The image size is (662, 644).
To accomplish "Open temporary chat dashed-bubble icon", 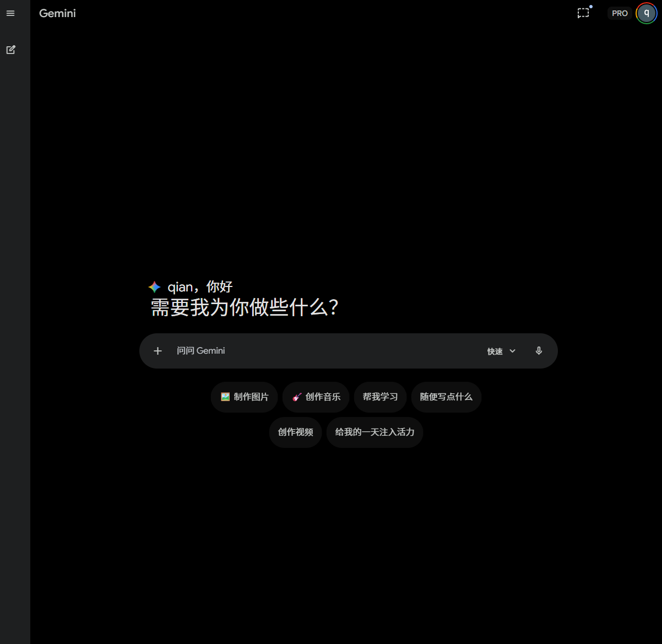I will 583,13.
